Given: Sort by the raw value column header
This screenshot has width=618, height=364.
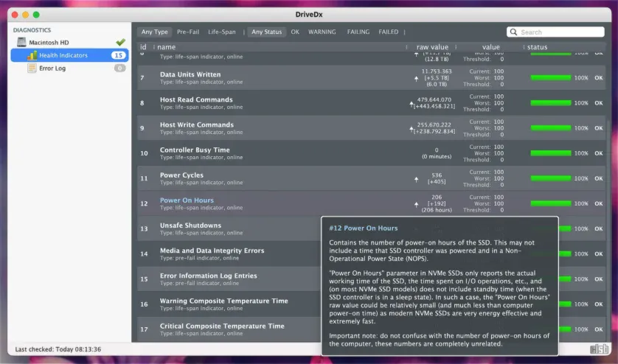Looking at the screenshot, I should 432,47.
